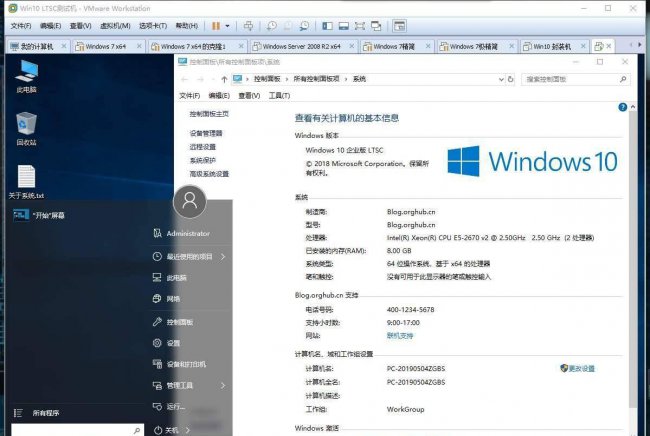Click the blue help question mark icon
650x436 pixels.
coord(622,107)
